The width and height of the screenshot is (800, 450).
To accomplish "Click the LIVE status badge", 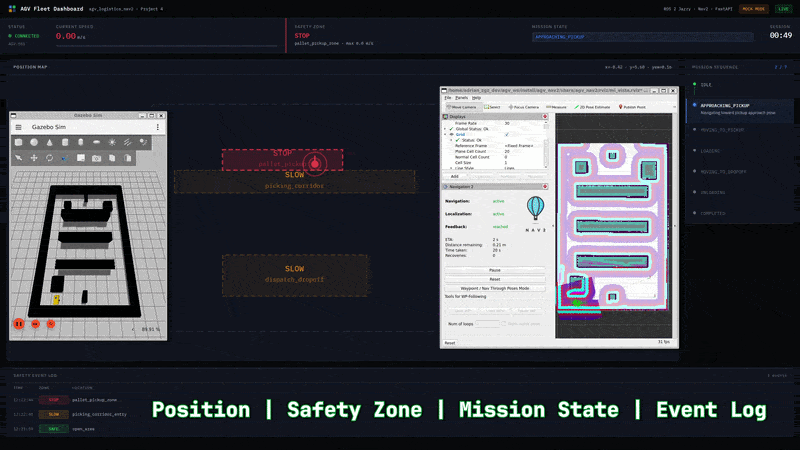I will (783, 9).
